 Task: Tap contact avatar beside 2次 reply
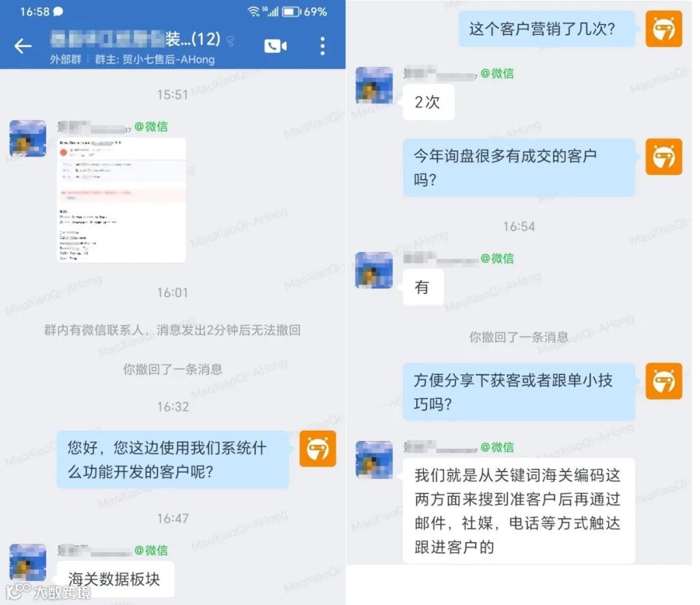point(374,86)
